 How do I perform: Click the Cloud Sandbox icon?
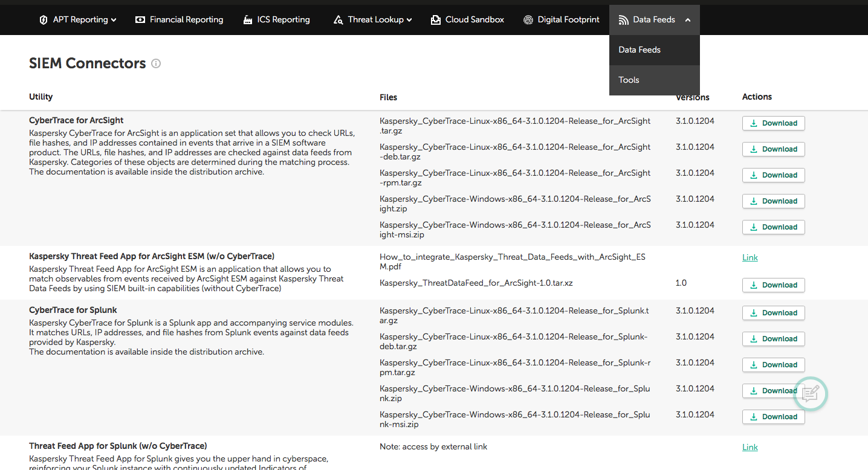[436, 20]
